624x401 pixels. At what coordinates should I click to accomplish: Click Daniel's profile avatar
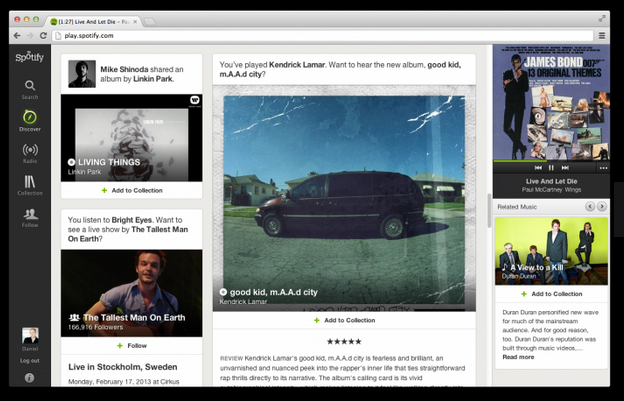(30, 335)
